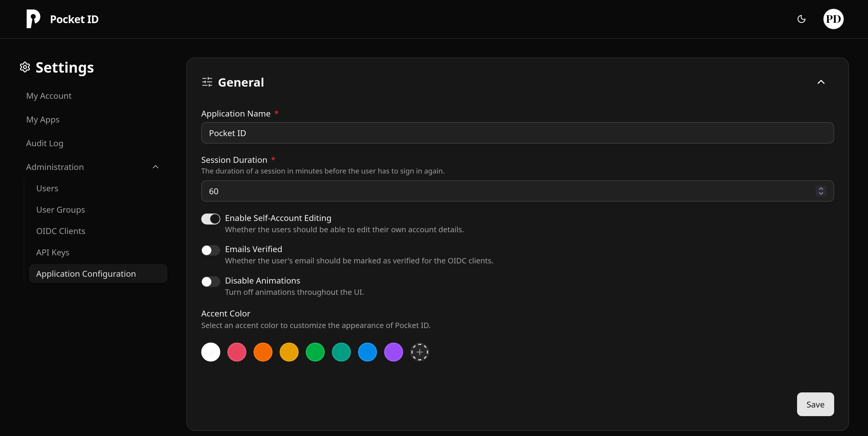
Task: Enable Self-Account Editing
Action: click(210, 219)
